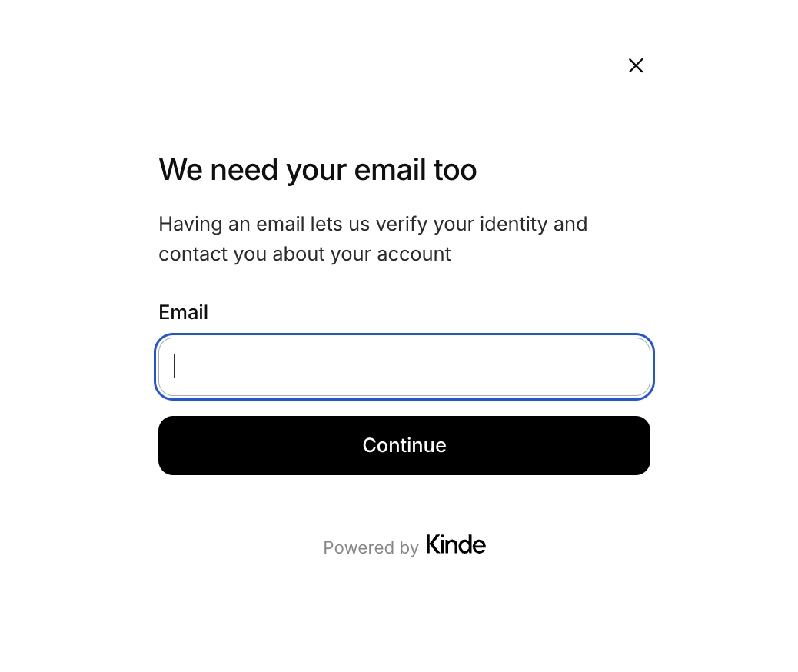Place cursor inside the email text box
Viewport: 798px width, 672px height.
coord(404,367)
